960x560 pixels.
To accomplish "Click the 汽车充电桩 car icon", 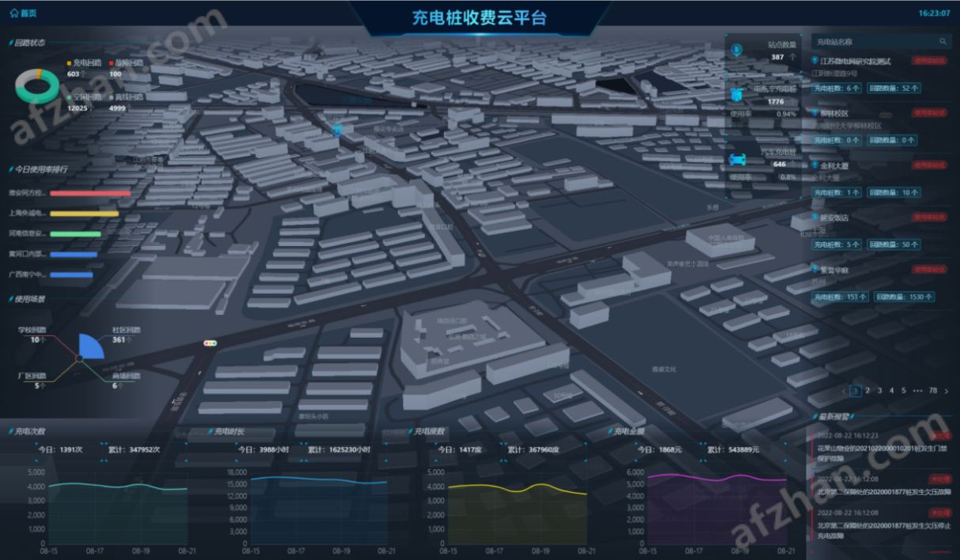I will pos(738,158).
